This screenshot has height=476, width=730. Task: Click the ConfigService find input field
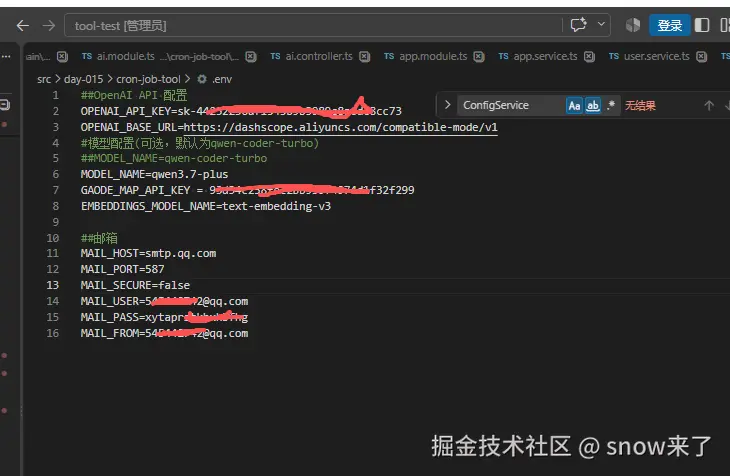(511, 105)
